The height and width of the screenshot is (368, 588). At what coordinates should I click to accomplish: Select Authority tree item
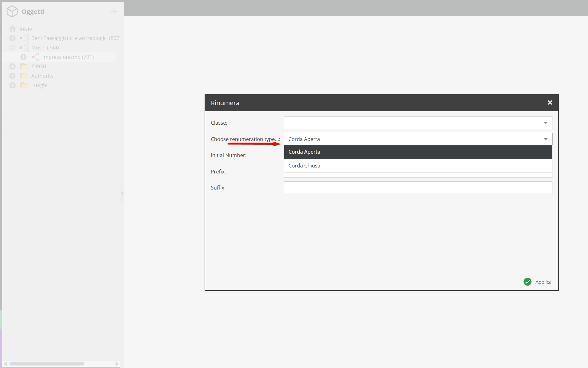tap(42, 76)
